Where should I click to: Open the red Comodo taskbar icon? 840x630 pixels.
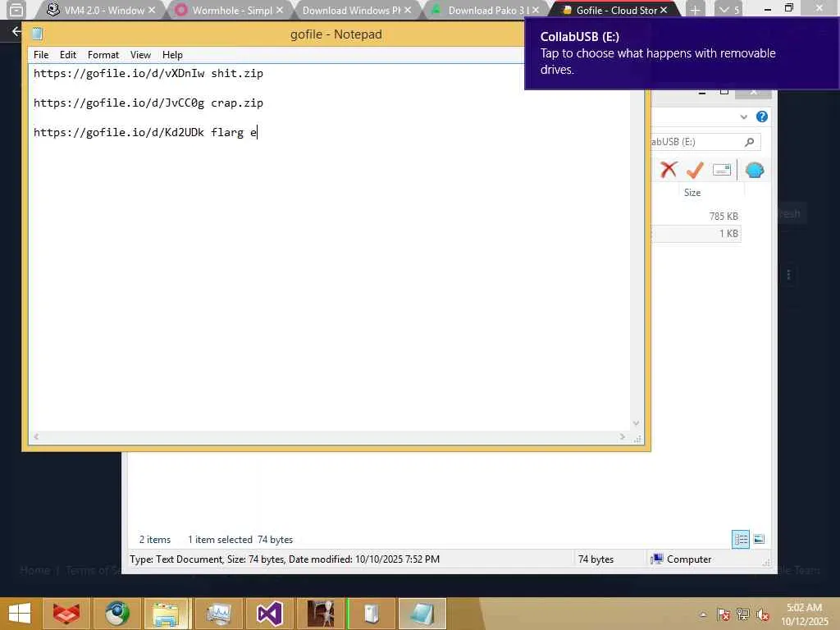click(66, 614)
